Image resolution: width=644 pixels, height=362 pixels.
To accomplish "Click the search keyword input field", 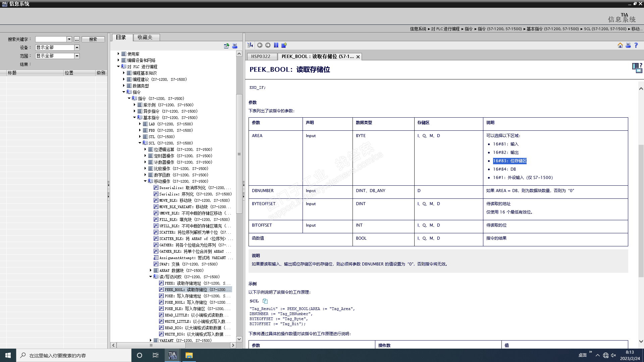I will tap(51, 39).
